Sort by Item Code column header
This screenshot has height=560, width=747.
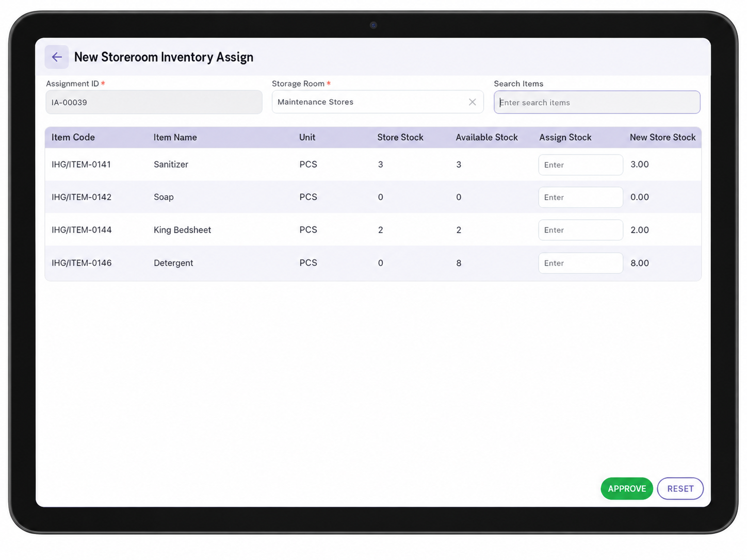click(x=73, y=138)
